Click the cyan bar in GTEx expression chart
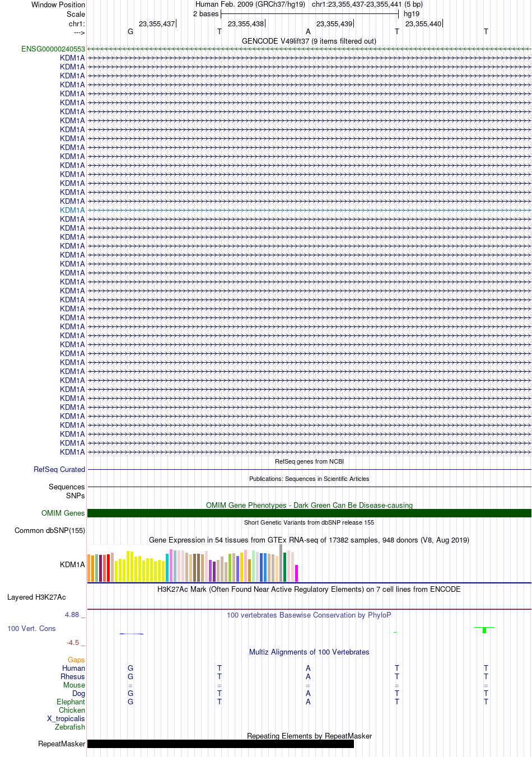 167,568
